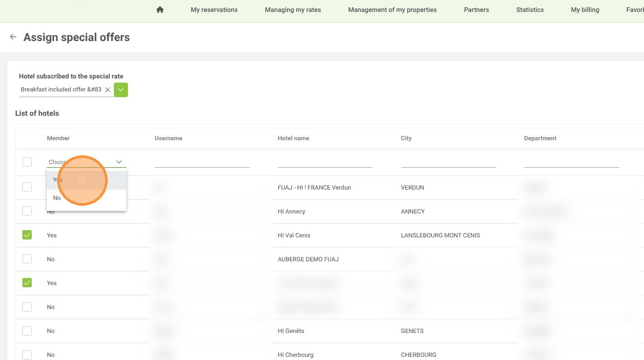Click the GENETS city cell

tap(413, 331)
